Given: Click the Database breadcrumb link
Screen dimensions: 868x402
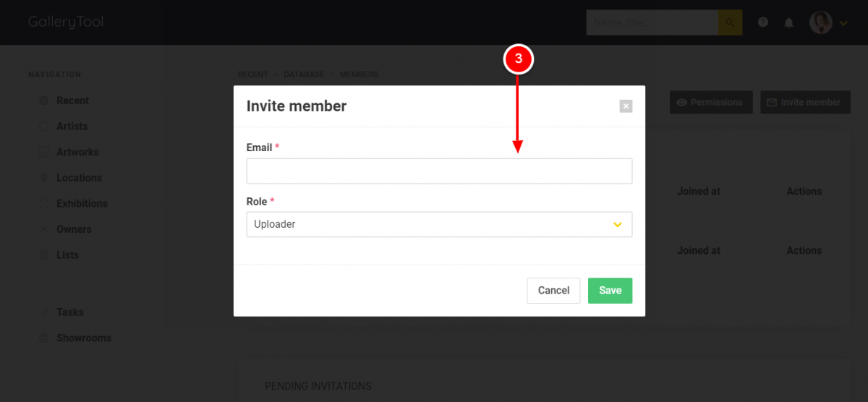Looking at the screenshot, I should 304,74.
